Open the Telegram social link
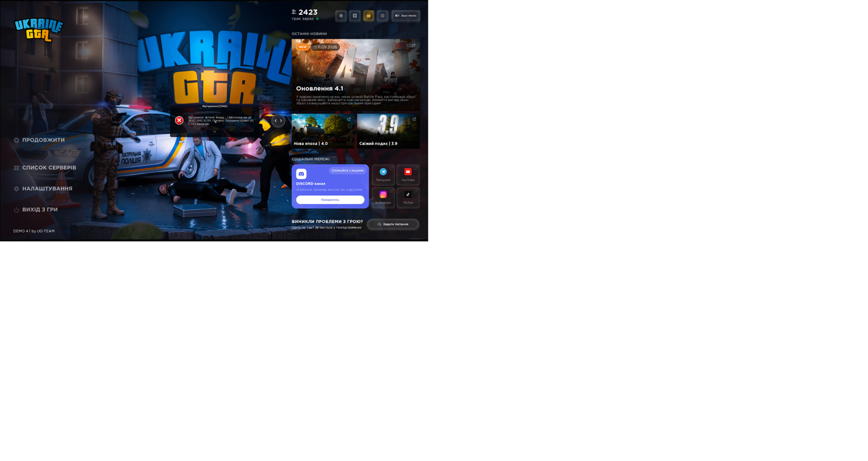Viewport: 868px width, 461px height. coord(383,175)
